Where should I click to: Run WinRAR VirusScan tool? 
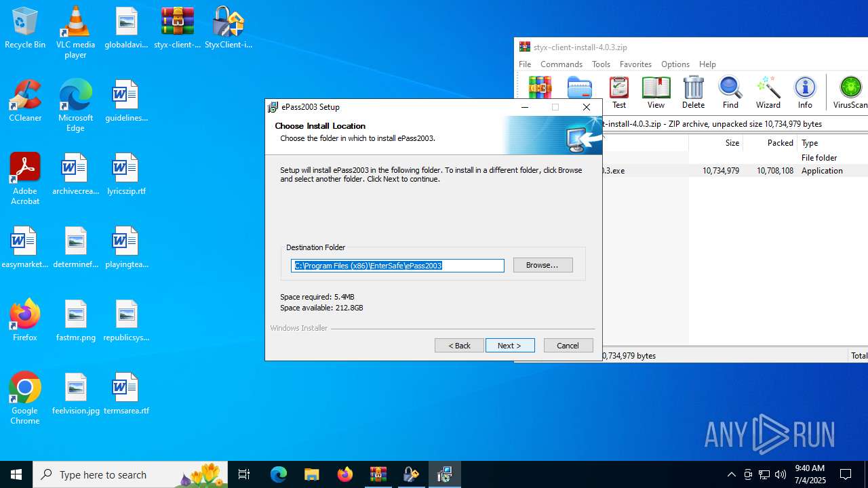[x=850, y=92]
